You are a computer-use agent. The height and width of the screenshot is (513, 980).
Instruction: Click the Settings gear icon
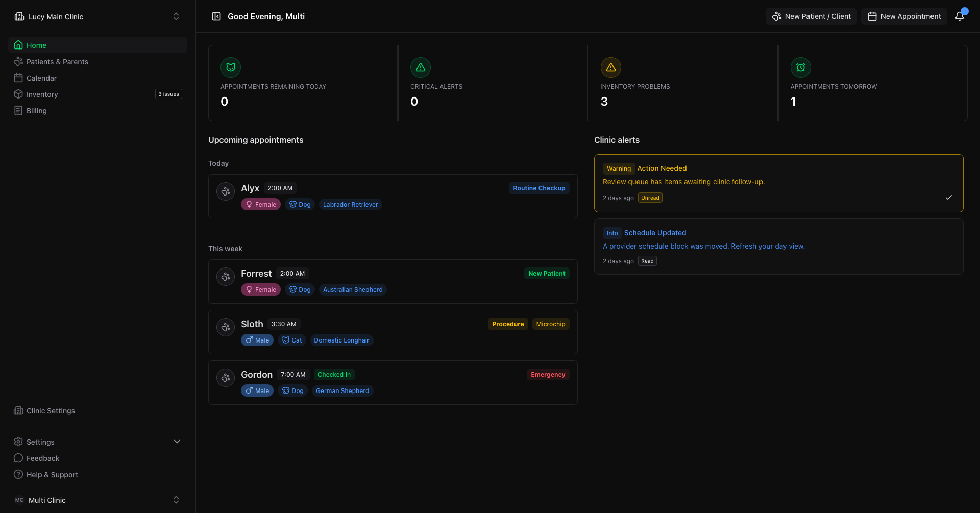18,442
